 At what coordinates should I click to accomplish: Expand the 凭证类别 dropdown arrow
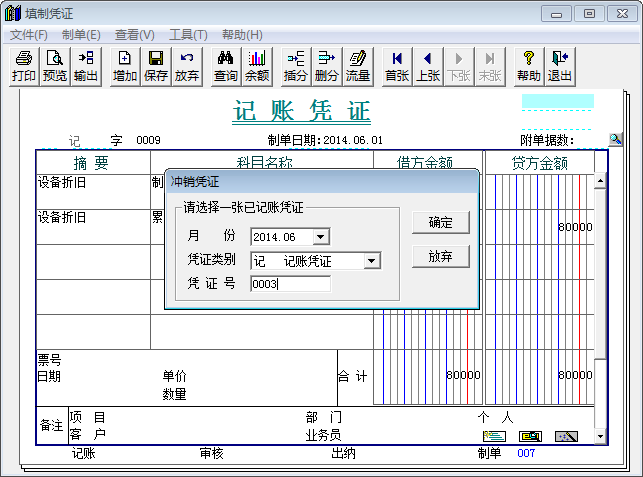pos(372,260)
